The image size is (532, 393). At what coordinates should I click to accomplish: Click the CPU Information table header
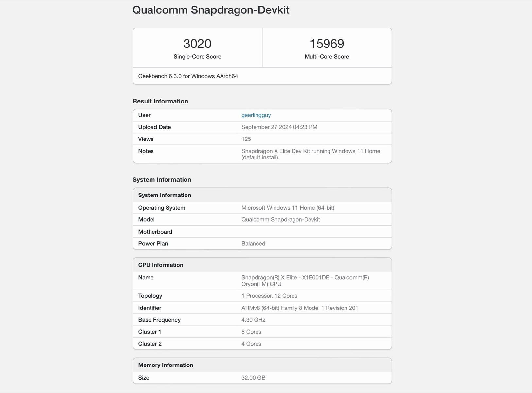(161, 265)
